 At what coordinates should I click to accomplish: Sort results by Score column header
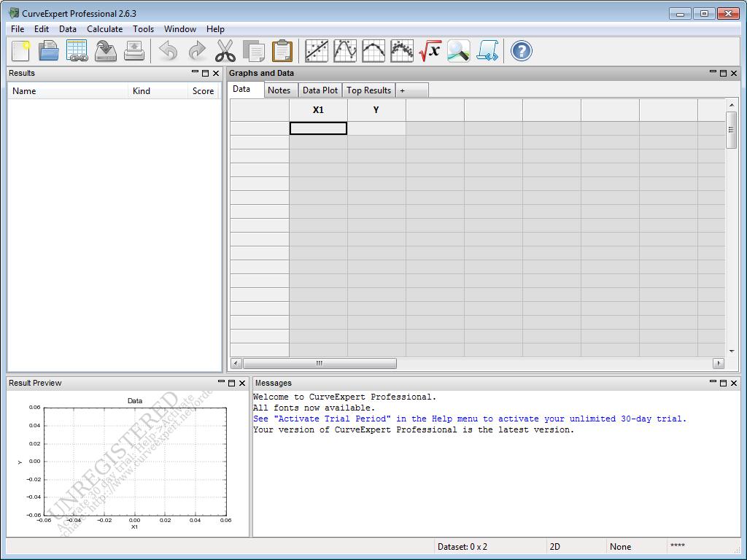pos(204,91)
